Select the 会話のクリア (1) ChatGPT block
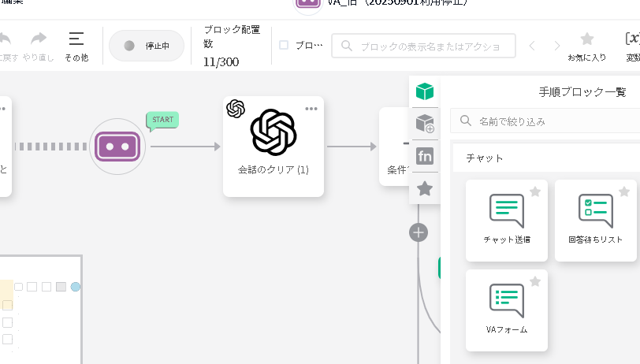The height and width of the screenshot is (364, 640). (273, 146)
